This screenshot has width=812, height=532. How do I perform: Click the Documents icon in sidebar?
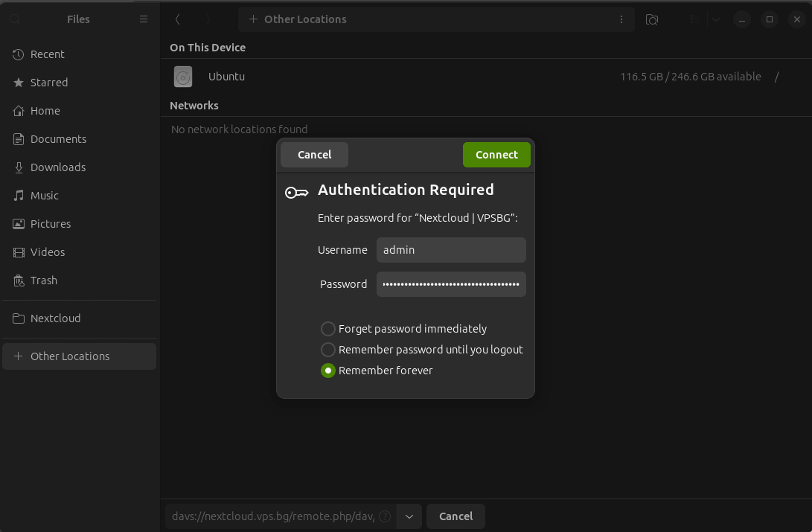pyautogui.click(x=19, y=138)
